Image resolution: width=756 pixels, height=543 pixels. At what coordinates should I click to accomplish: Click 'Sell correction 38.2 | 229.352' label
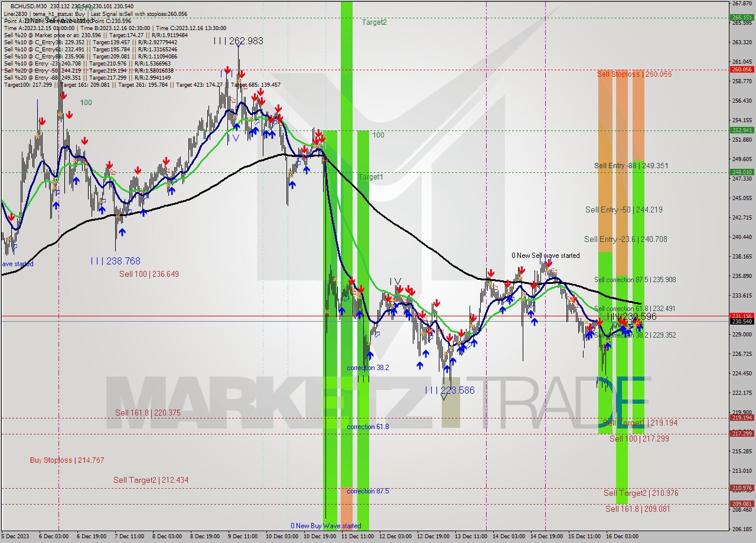[635, 335]
